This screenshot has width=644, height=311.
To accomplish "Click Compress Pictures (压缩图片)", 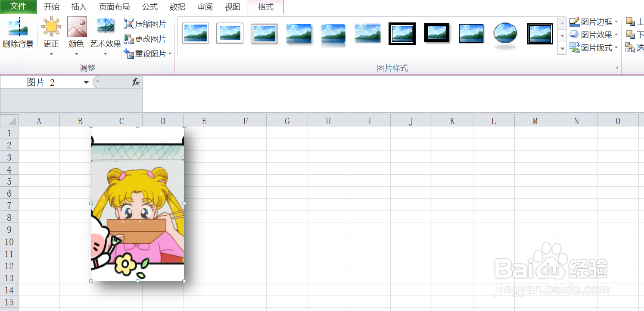I will tap(145, 24).
